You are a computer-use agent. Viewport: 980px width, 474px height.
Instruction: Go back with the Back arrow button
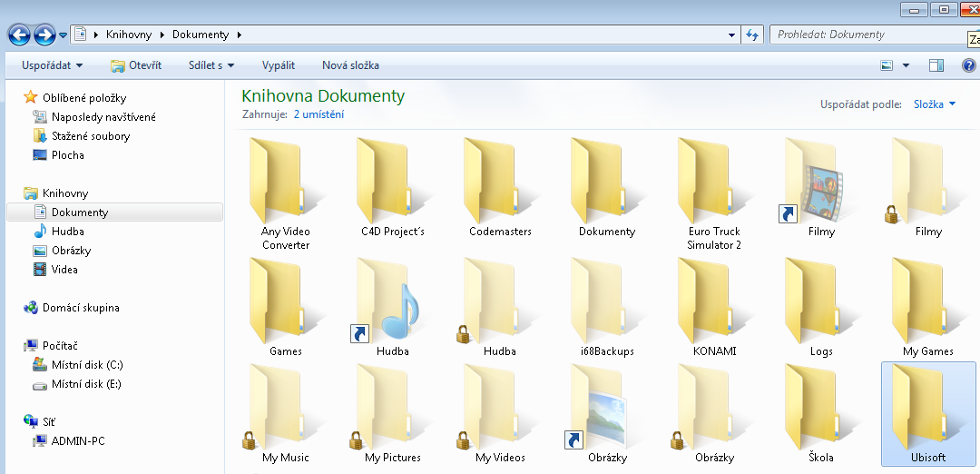click(x=19, y=35)
